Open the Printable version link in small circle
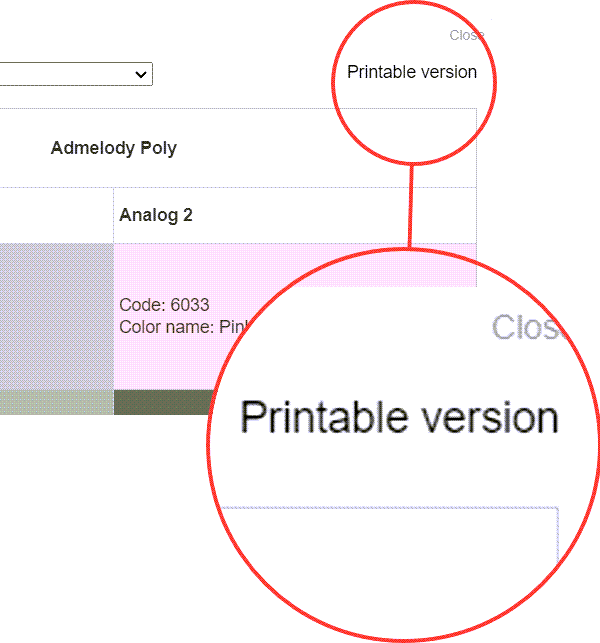The image size is (600, 643). (411, 72)
